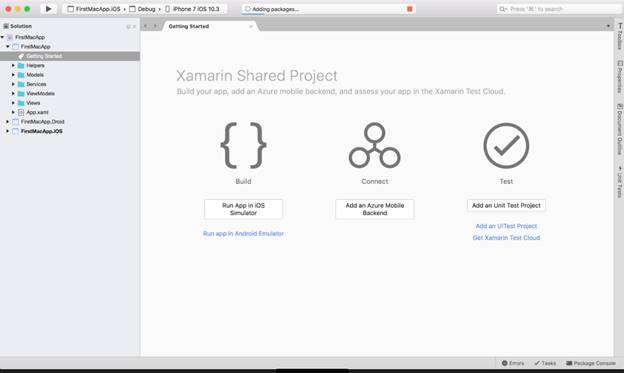
Task: Click the Adding packages status area
Action: 328,9
